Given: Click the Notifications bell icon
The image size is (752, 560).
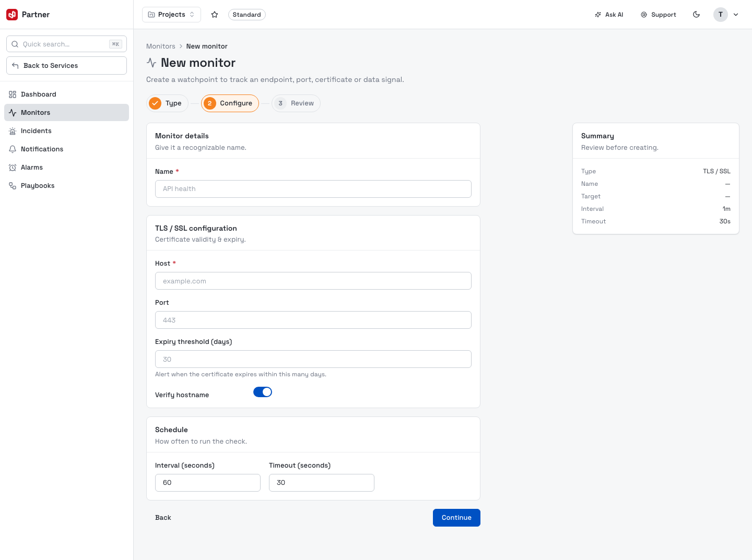Looking at the screenshot, I should point(13,149).
